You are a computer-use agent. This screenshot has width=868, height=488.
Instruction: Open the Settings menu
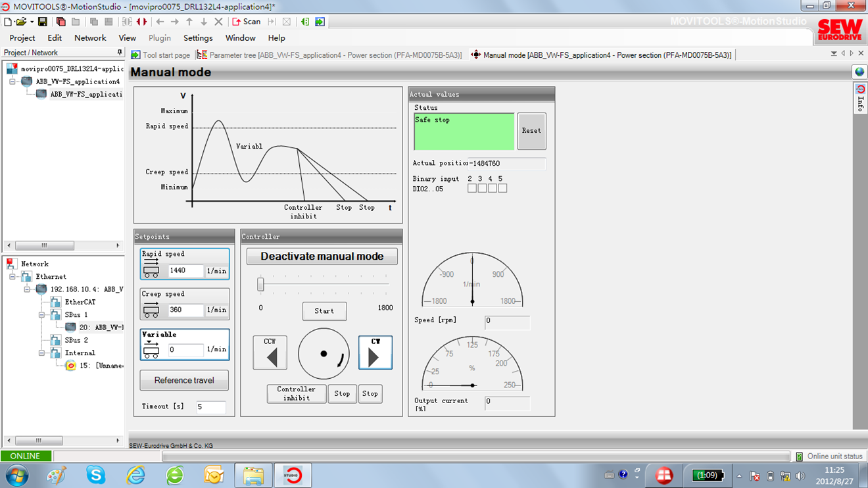198,38
